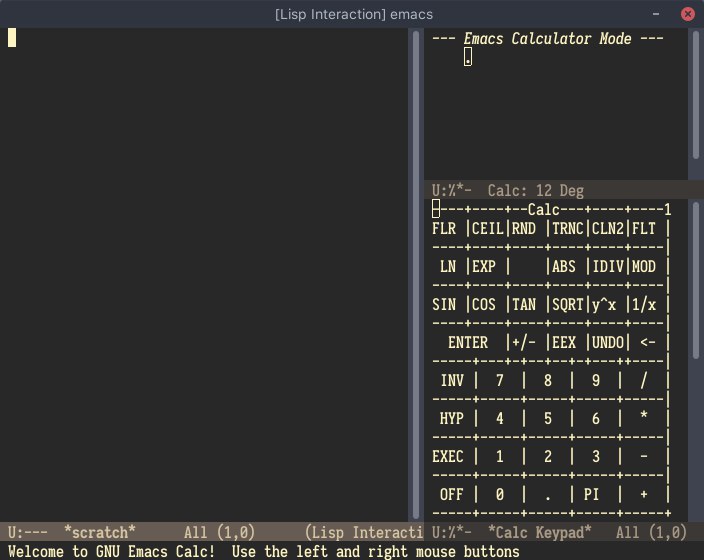This screenshot has height=560, width=704.
Task: Click digit 8 on the keypad
Action: tap(547, 381)
